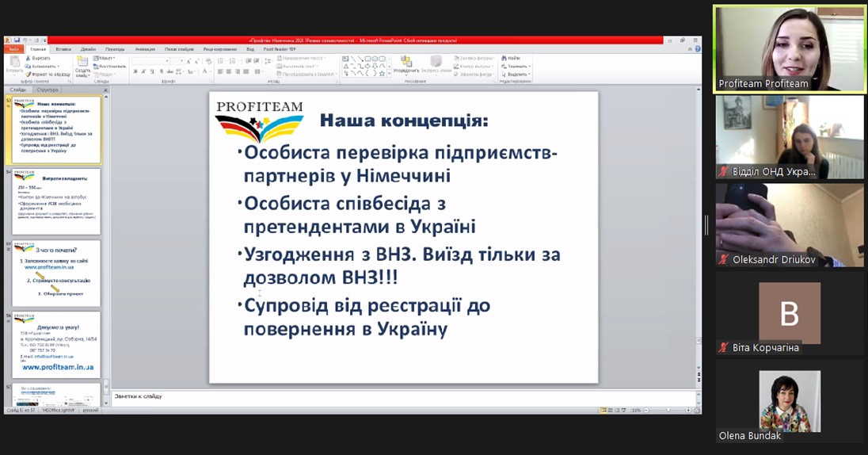The height and width of the screenshot is (455, 868).
Task: Click Olena Bundak participant video tile
Action: pyautogui.click(x=789, y=401)
